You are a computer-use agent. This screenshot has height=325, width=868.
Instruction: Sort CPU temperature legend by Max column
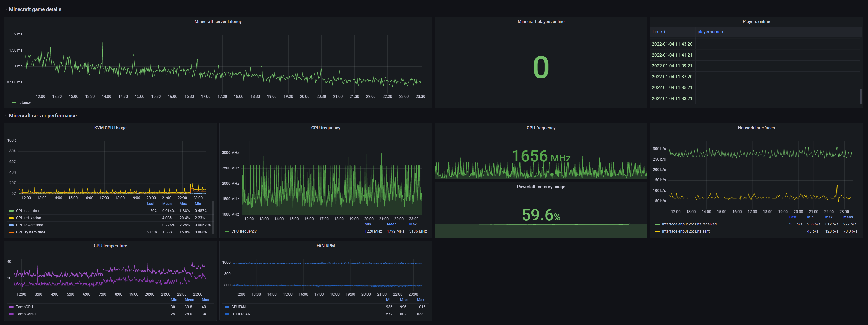(x=205, y=300)
